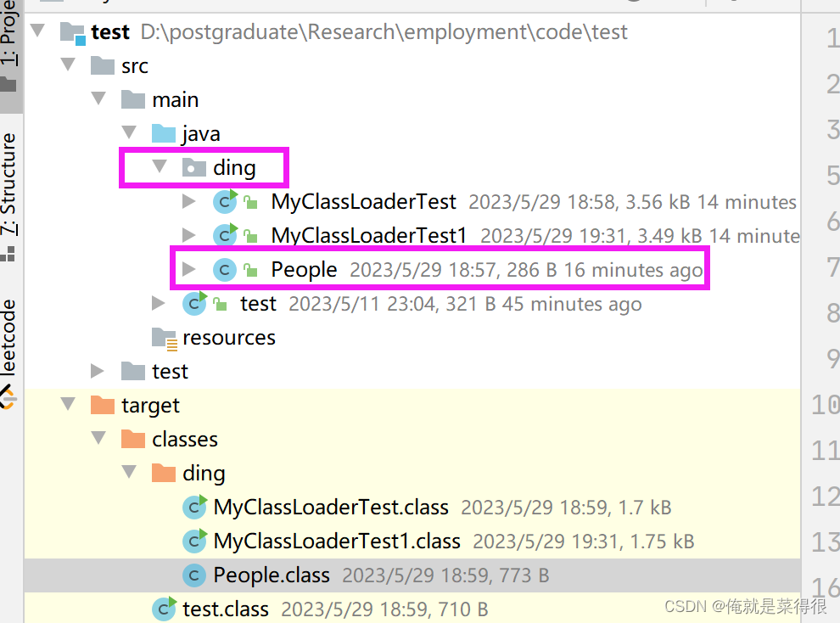The height and width of the screenshot is (623, 840).
Task: Collapse the src folder arrow
Action: pos(68,65)
